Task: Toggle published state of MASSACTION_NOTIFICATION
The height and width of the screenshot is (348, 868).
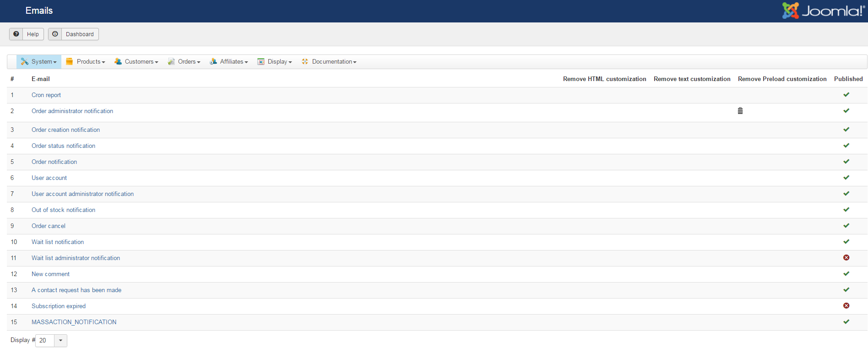Action: pos(846,322)
